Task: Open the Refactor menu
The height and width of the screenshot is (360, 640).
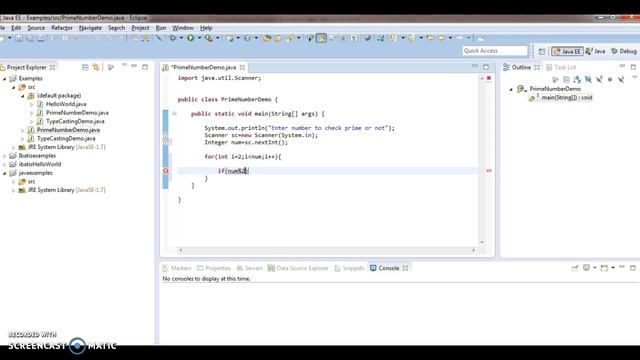Action: point(62,28)
